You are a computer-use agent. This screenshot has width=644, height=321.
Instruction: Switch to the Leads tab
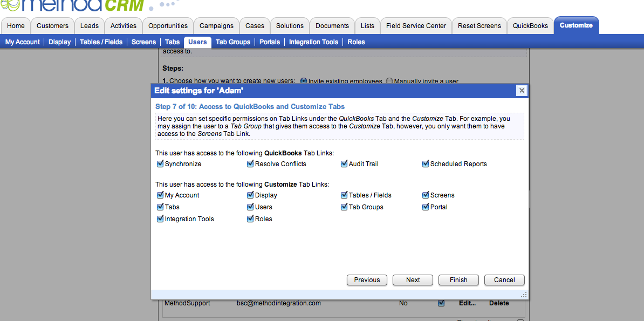[x=90, y=25]
